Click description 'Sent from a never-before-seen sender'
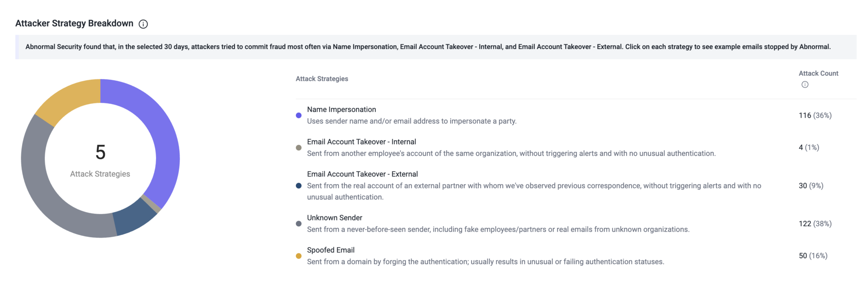Image resolution: width=868 pixels, height=288 pixels. pos(498,230)
